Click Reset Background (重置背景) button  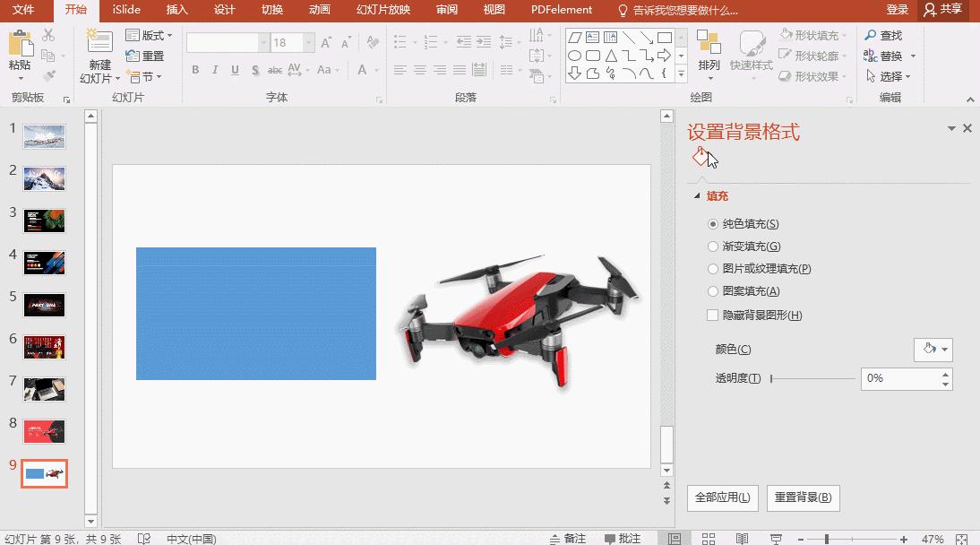coord(803,497)
